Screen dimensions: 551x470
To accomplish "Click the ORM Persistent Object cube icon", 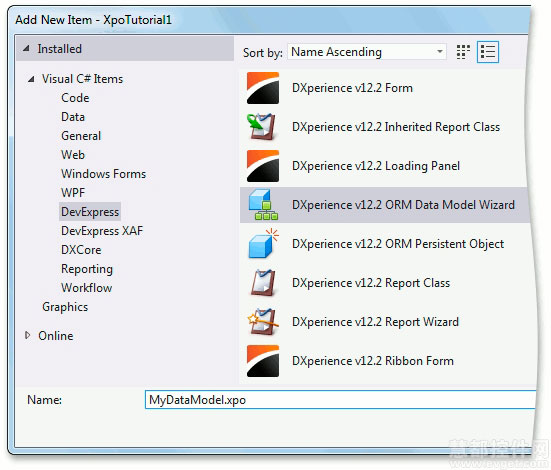I will [x=263, y=244].
